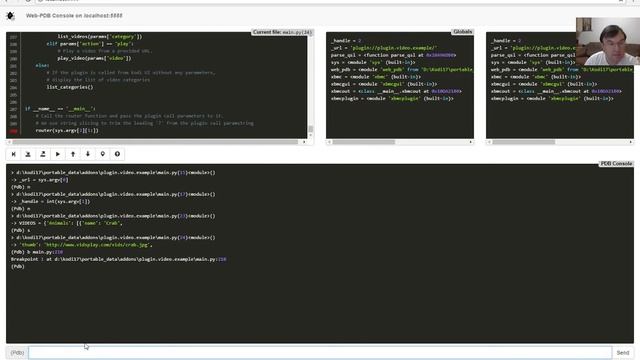Click the Step into function button
This screenshot has height=360, width=640.
click(28, 154)
